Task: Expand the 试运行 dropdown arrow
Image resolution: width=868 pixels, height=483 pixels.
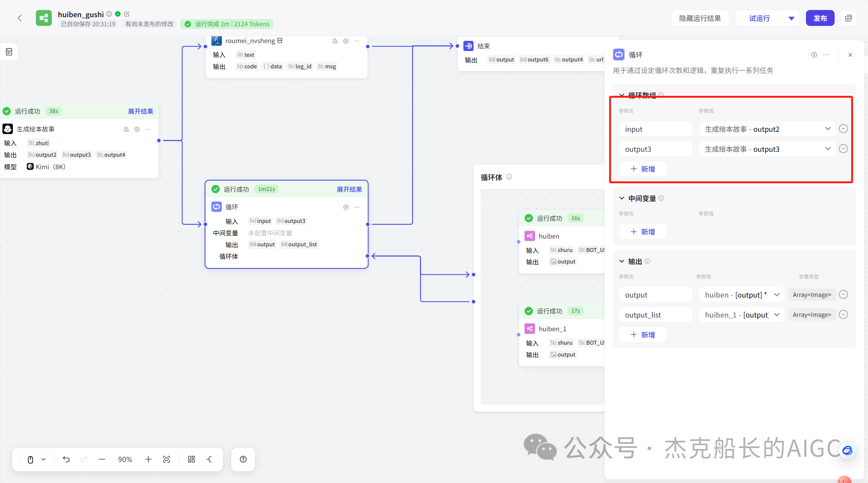Action: pyautogui.click(x=791, y=18)
